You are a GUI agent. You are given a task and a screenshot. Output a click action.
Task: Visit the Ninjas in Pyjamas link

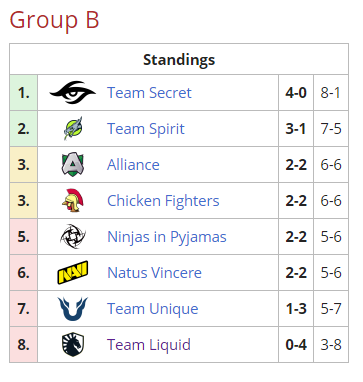(x=167, y=237)
